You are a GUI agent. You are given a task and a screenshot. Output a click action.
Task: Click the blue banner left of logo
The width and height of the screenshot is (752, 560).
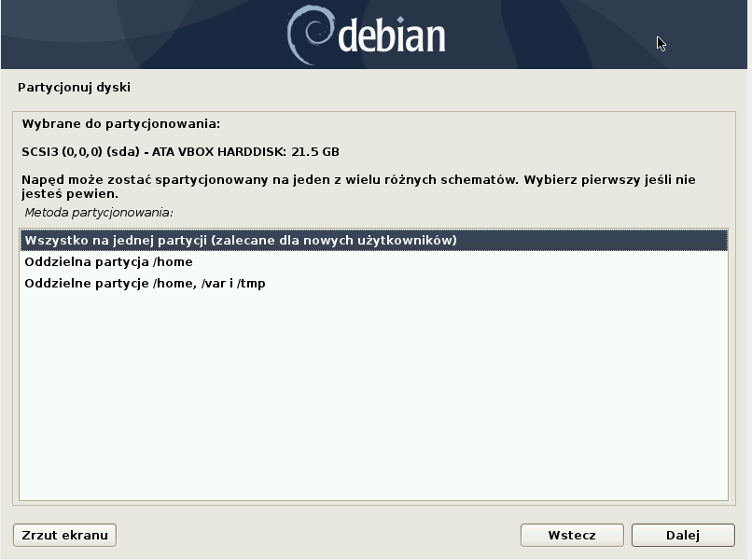[140, 35]
